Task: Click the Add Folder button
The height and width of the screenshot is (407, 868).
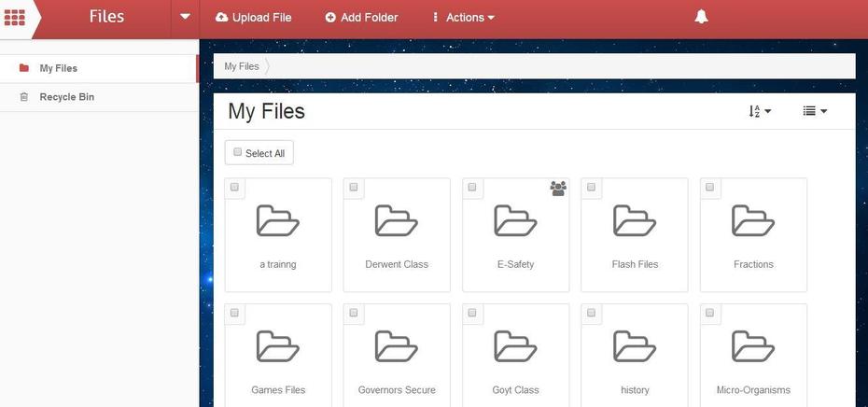Action: [x=361, y=18]
